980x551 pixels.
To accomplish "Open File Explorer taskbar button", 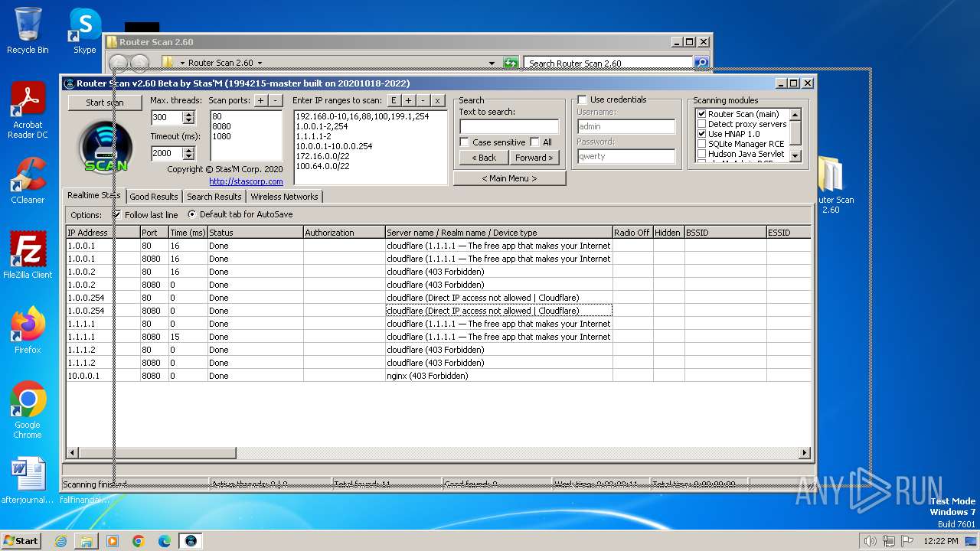I will pos(87,540).
